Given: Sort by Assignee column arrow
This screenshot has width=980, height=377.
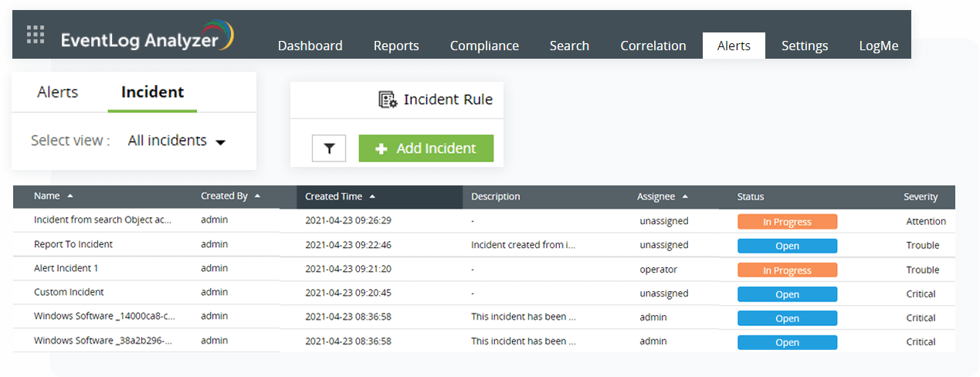Looking at the screenshot, I should [685, 196].
